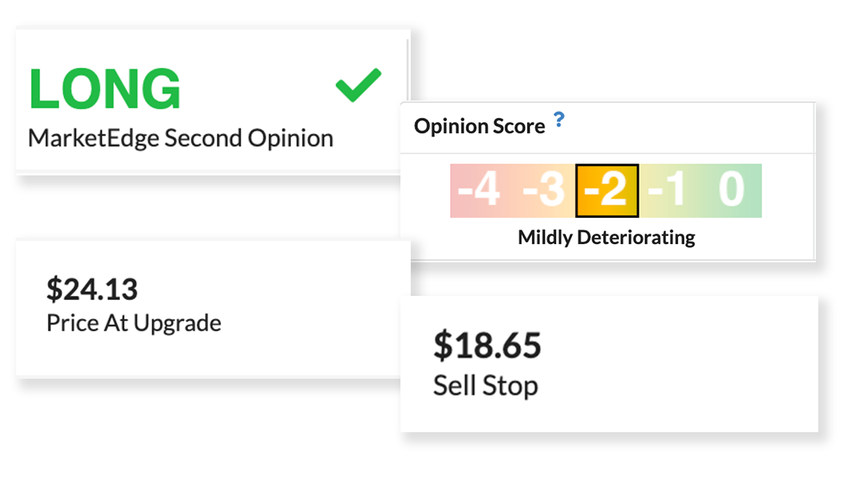Click the Mildly Deteriorating status label
The height and width of the screenshot is (504, 855).
[606, 238]
